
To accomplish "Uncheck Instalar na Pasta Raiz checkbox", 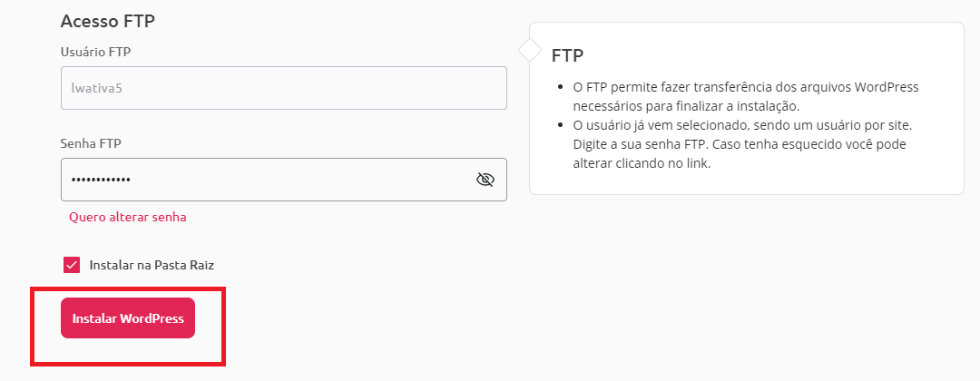I will (72, 265).
